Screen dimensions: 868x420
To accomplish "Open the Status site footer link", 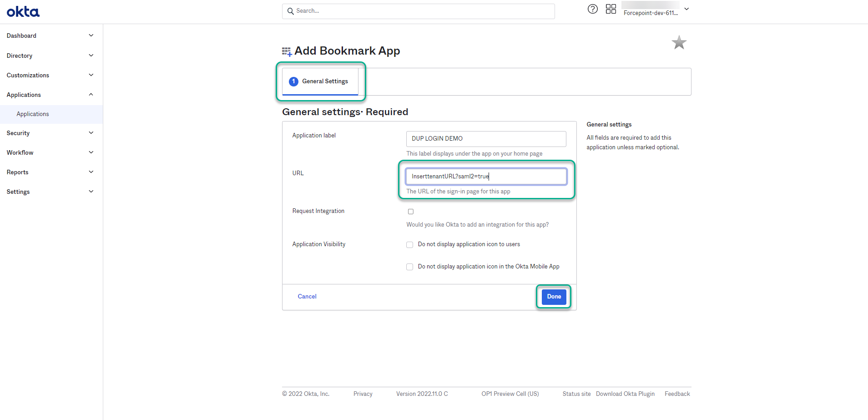I will (x=576, y=394).
